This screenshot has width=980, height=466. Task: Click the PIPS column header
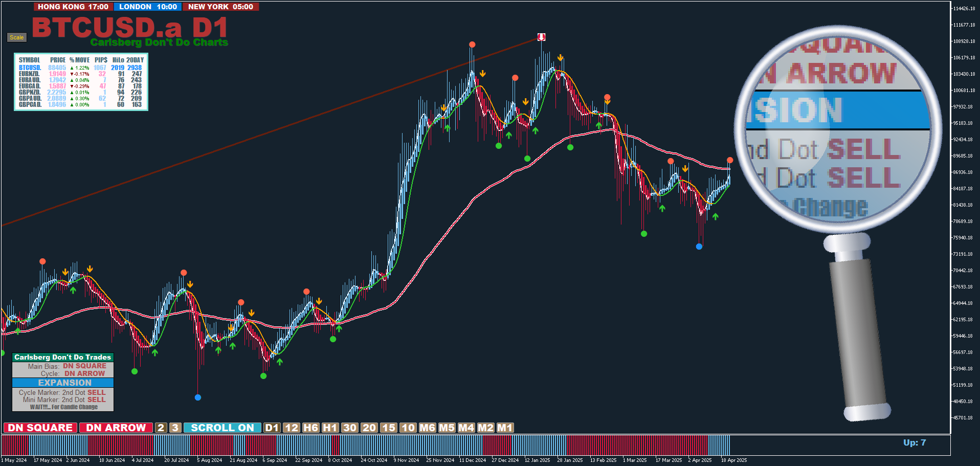(101, 60)
